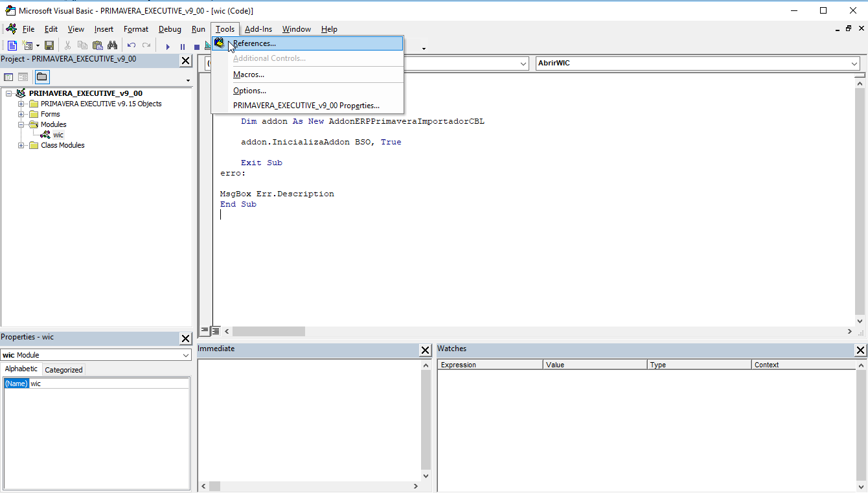This screenshot has height=493, width=868.
Task: Select References in Tools menu
Action: [x=254, y=43]
